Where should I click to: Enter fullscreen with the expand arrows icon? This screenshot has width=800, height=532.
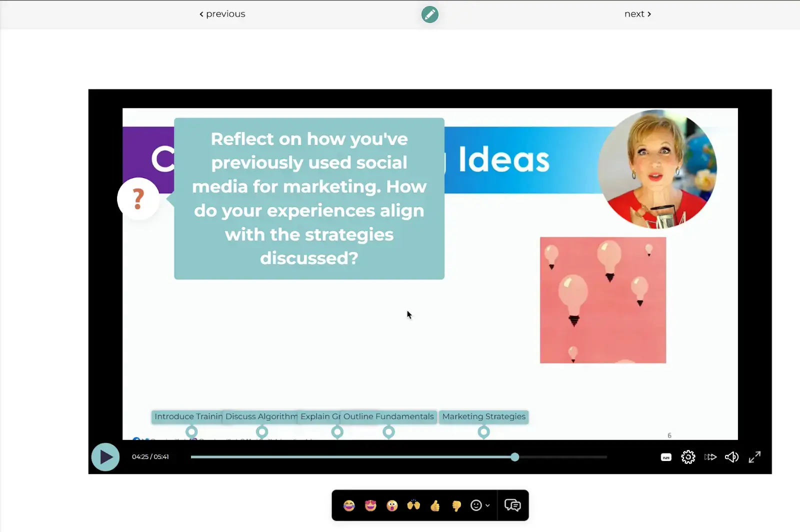(x=755, y=456)
